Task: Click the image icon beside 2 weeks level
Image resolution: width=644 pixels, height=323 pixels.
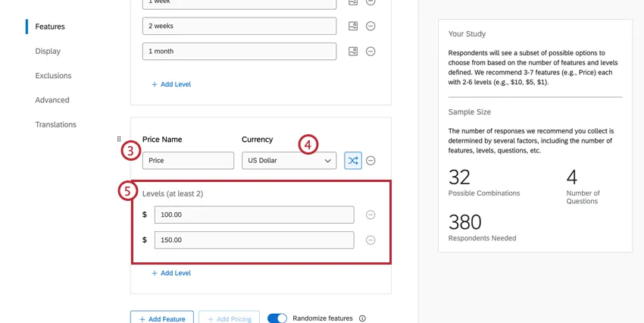Action: click(353, 26)
